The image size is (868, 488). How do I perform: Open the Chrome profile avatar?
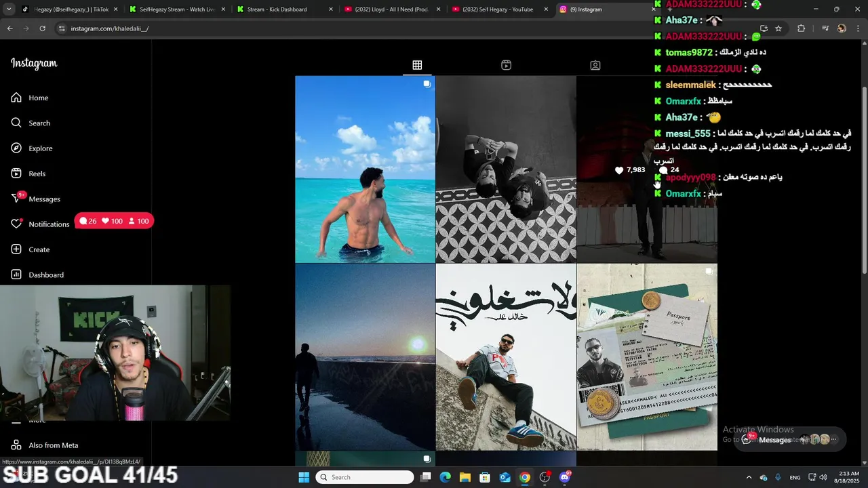(842, 28)
